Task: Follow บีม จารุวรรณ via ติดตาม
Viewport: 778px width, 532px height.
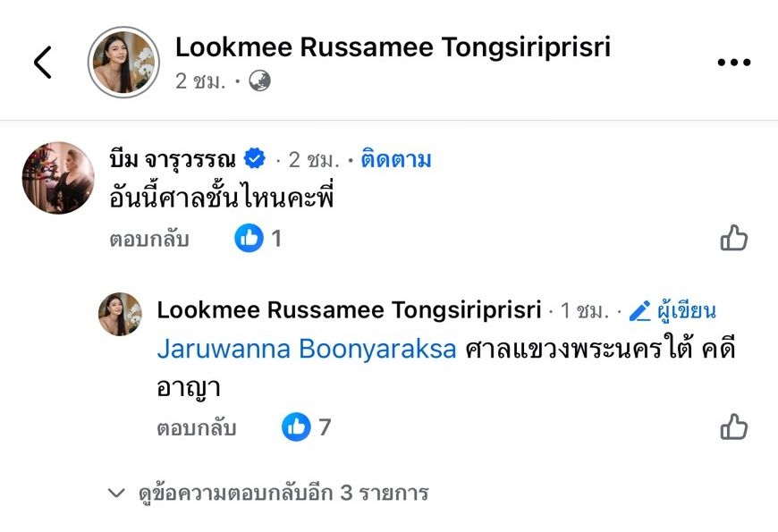Action: [x=395, y=160]
